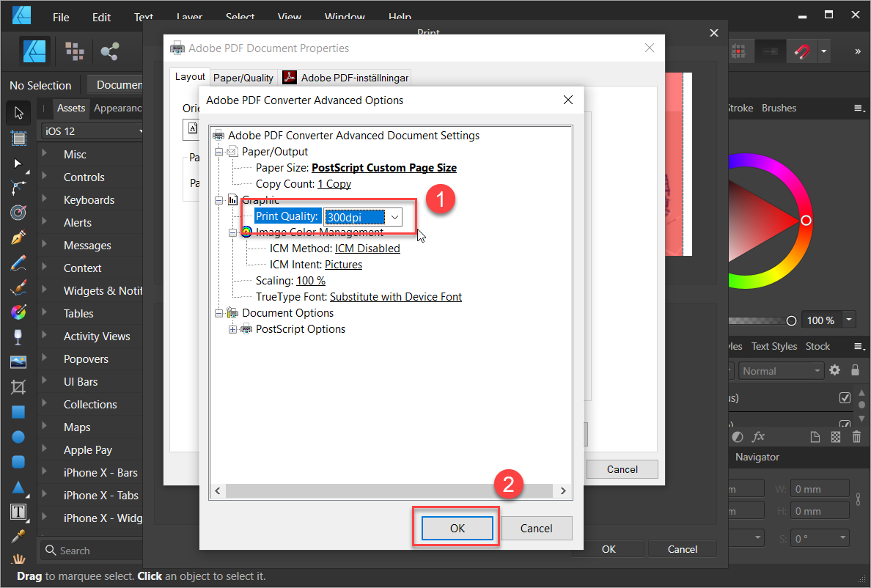Click OK in the Advanced Options dialog
Screen dimensions: 871x588
457,528
